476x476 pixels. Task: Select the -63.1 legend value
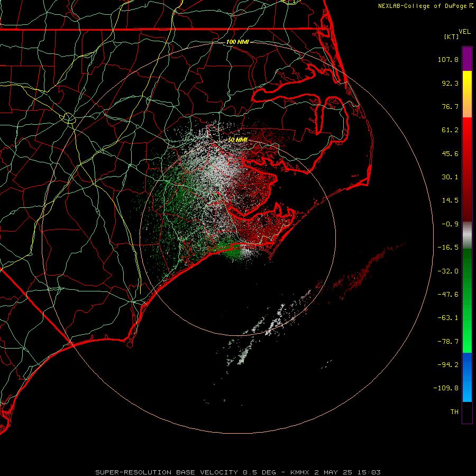click(x=448, y=318)
